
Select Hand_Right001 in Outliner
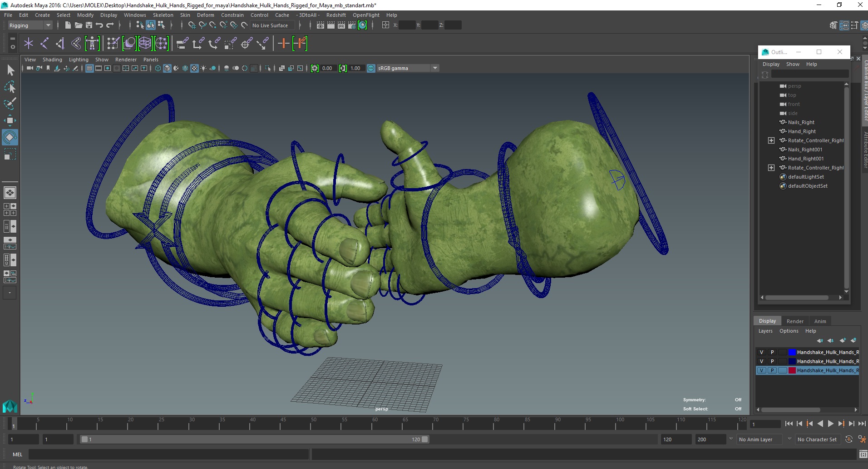[x=805, y=159]
